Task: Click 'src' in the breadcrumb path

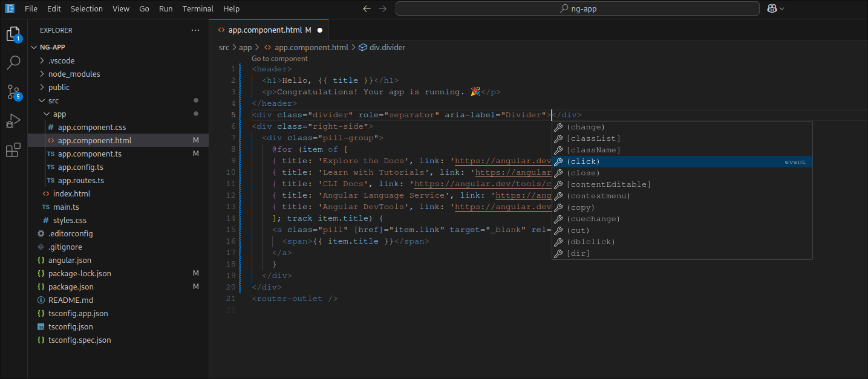Action: pos(224,47)
